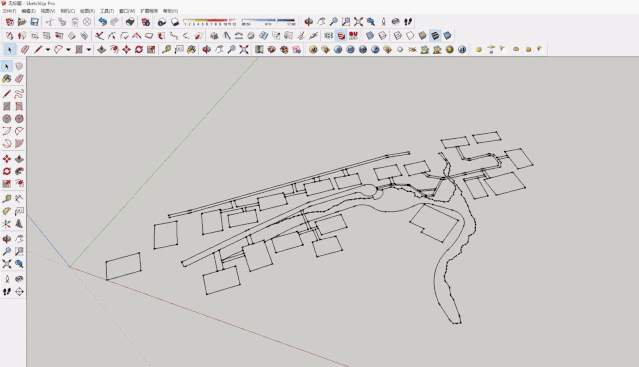The width and height of the screenshot is (639, 367).
Task: Select the Paint Bucket tool in left palette
Action: click(7, 79)
